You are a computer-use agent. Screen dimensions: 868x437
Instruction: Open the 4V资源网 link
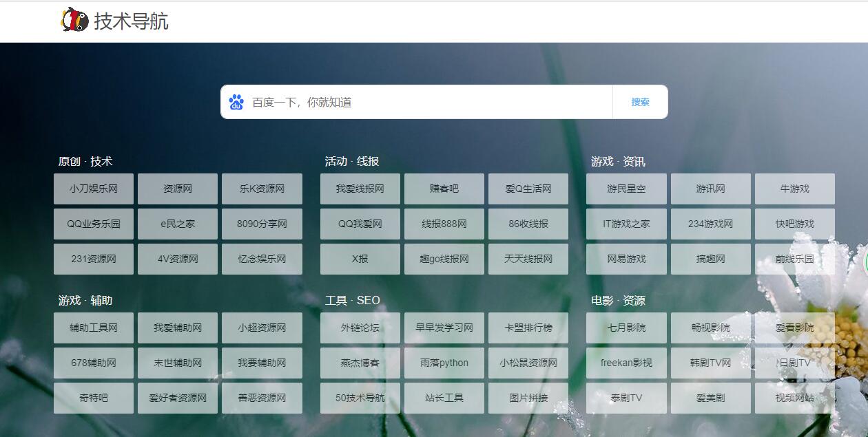coord(178,259)
